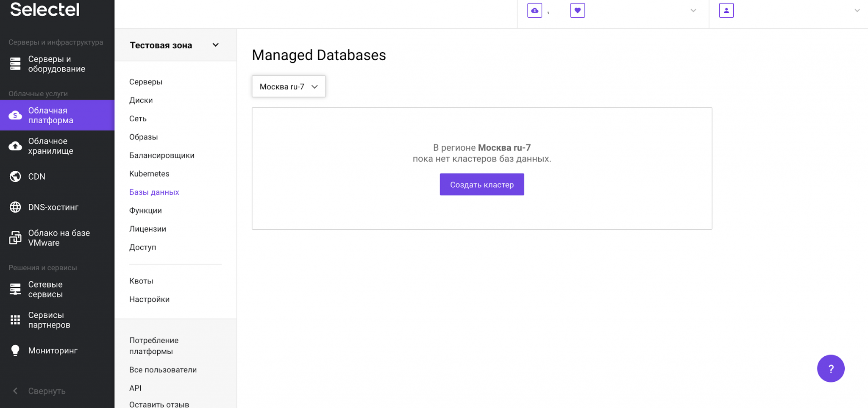The width and height of the screenshot is (868, 408).
Task: Open the purple help question button
Action: [x=830, y=369]
